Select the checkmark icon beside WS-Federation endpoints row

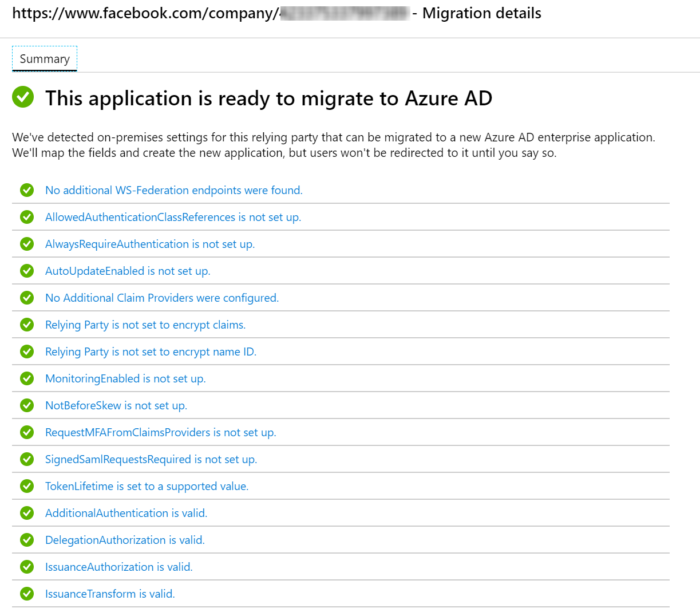point(27,190)
